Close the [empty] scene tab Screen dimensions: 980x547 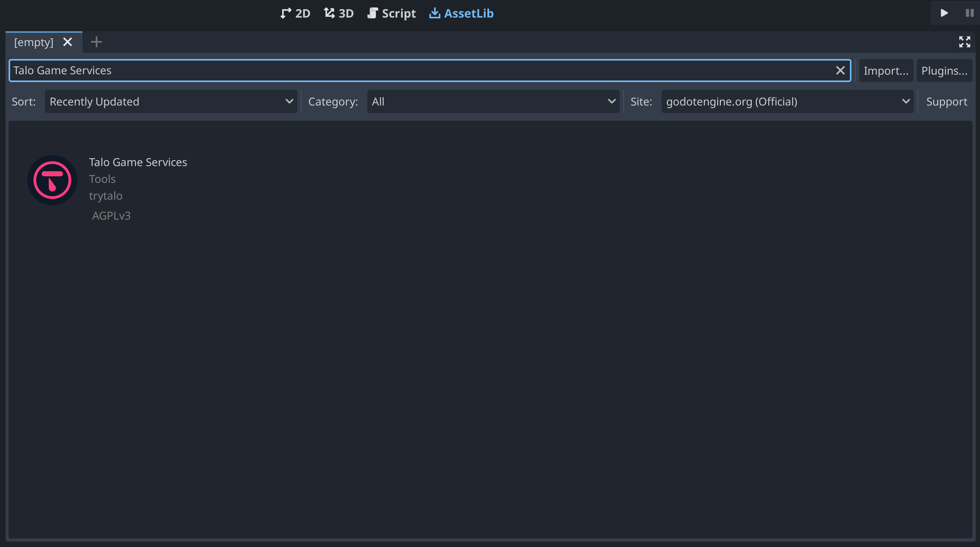point(68,42)
